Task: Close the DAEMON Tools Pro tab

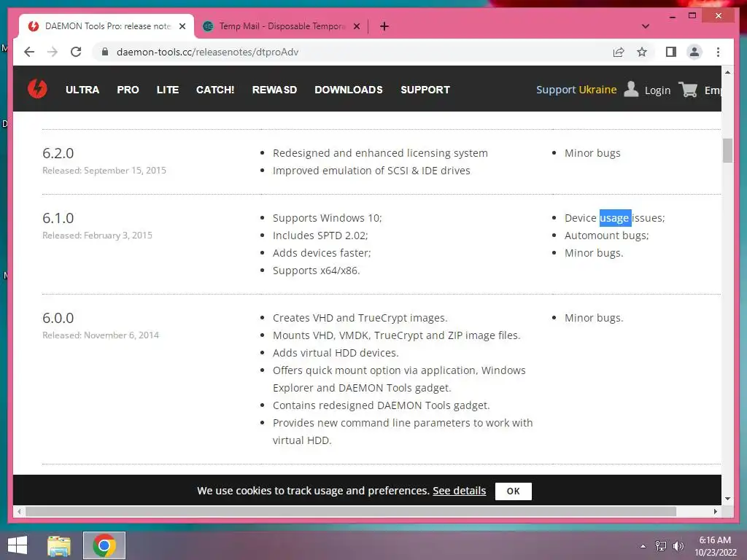Action: (x=182, y=26)
